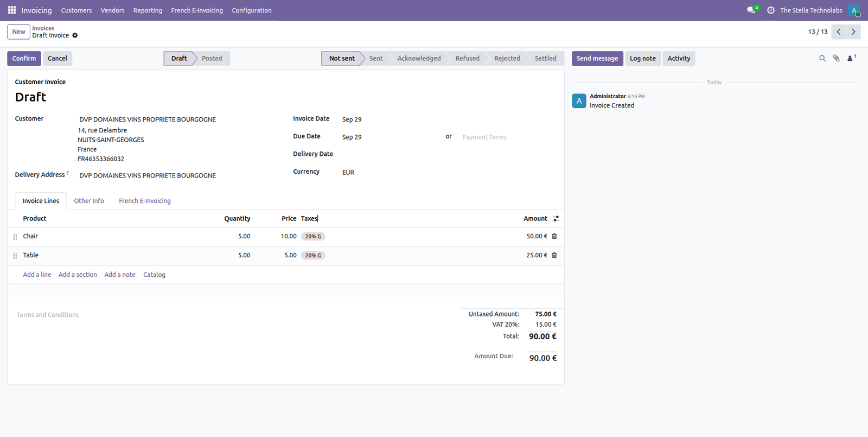The width and height of the screenshot is (868, 437).
Task: Open the product Catalog
Action: 154,275
